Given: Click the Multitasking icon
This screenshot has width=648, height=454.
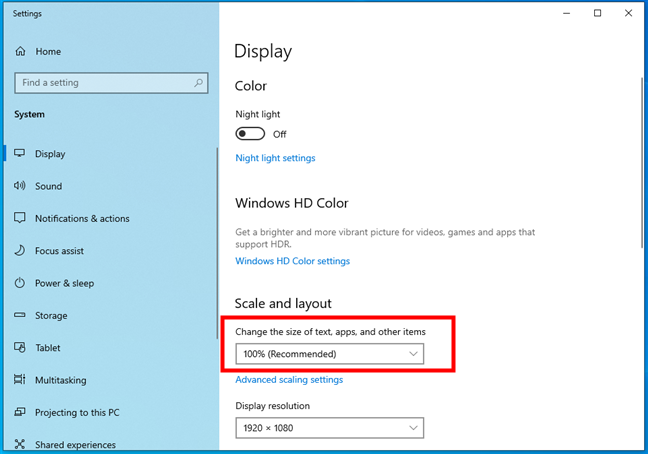Looking at the screenshot, I should (20, 380).
